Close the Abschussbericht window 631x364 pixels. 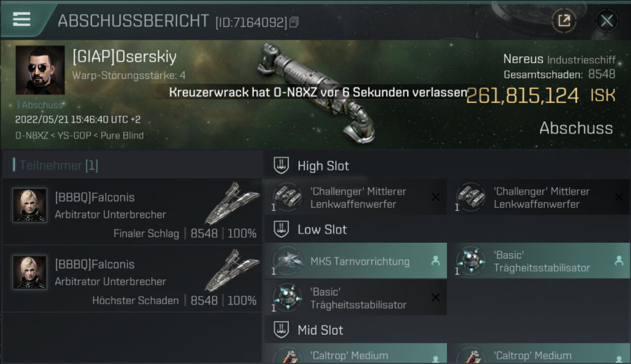coord(607,20)
